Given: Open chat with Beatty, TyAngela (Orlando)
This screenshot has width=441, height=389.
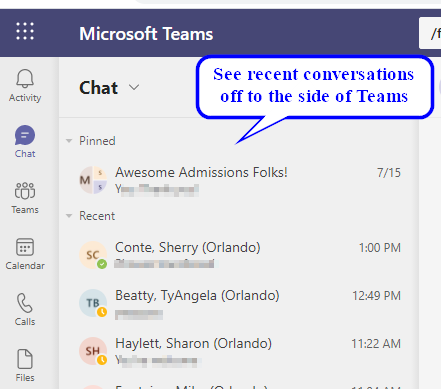Looking at the screenshot, I should [239, 303].
